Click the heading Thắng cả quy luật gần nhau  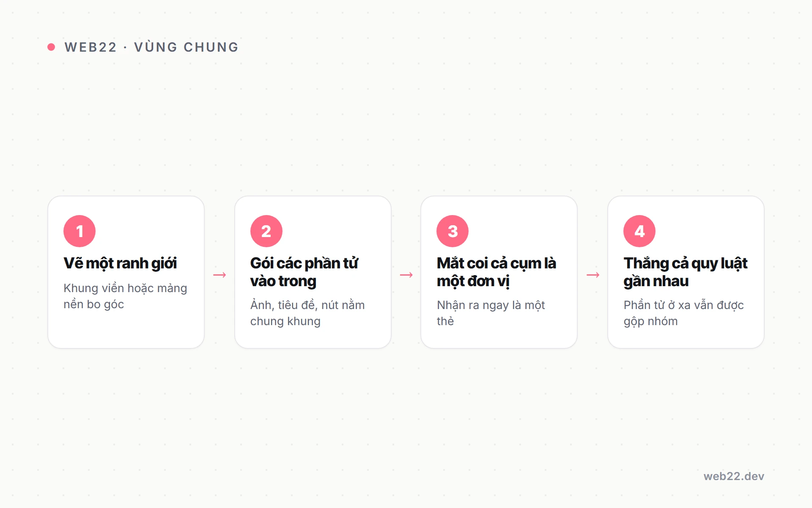(x=686, y=272)
